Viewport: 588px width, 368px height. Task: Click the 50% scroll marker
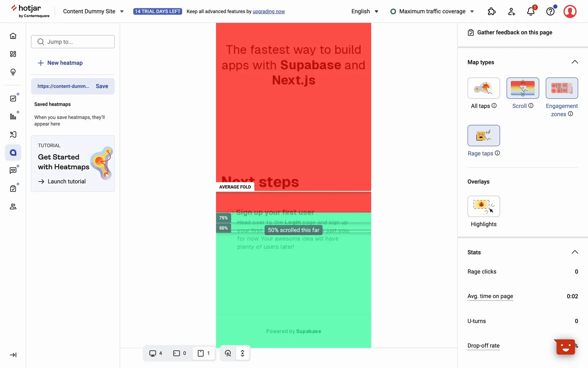223,228
